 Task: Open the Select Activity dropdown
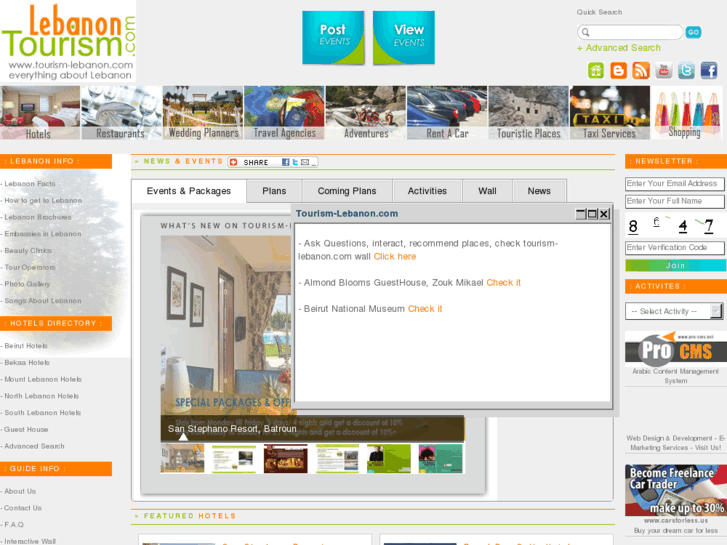point(674,311)
